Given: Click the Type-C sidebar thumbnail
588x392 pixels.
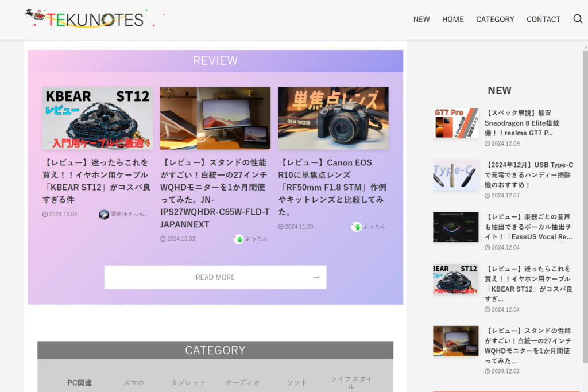Looking at the screenshot, I should pyautogui.click(x=455, y=175).
